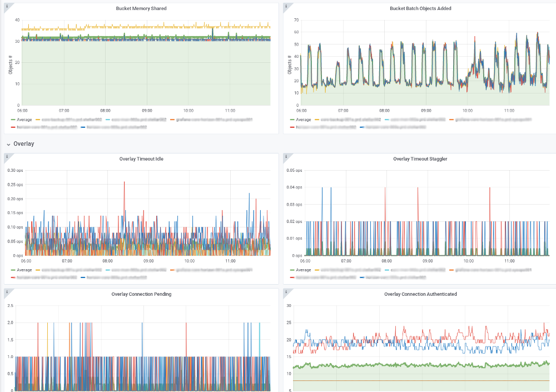Image resolution: width=556 pixels, height=392 pixels.
Task: Open the Bucket Batch Objects Added title menu
Action: point(420,8)
